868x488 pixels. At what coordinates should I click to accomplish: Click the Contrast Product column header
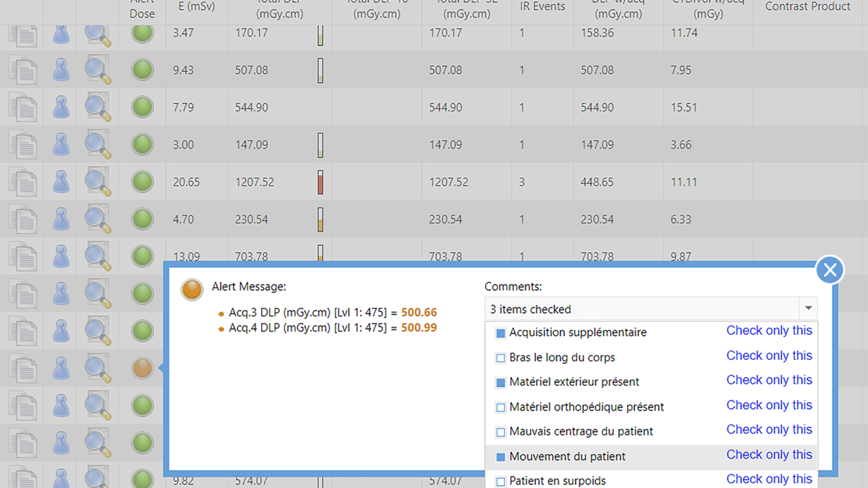(x=807, y=7)
